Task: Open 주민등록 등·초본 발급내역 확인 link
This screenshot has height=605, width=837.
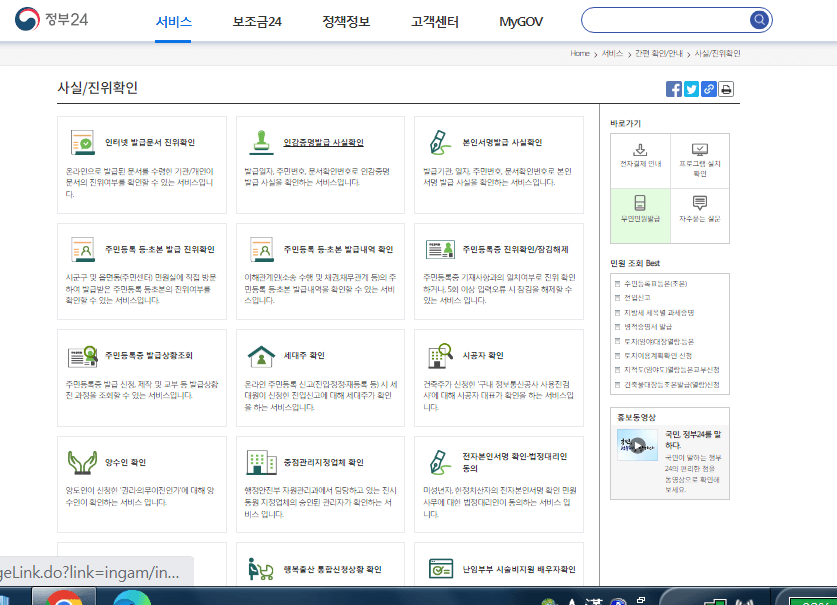Action: pos(338,249)
